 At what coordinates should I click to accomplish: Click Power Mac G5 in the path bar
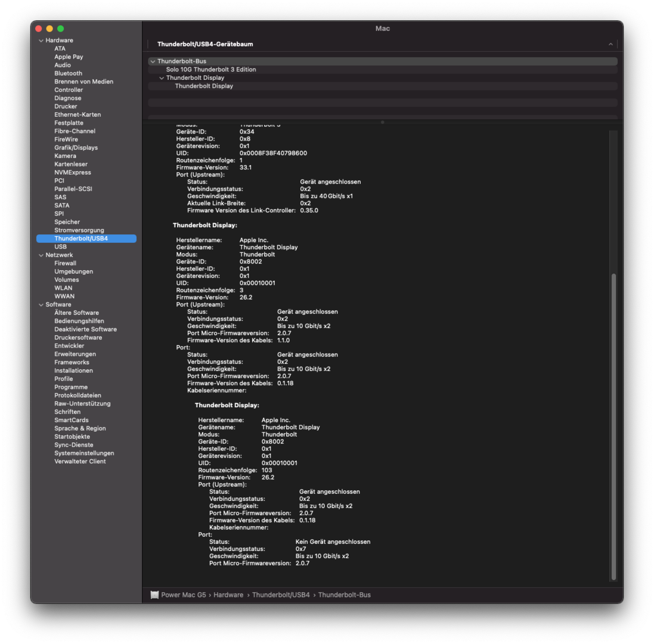[184, 595]
